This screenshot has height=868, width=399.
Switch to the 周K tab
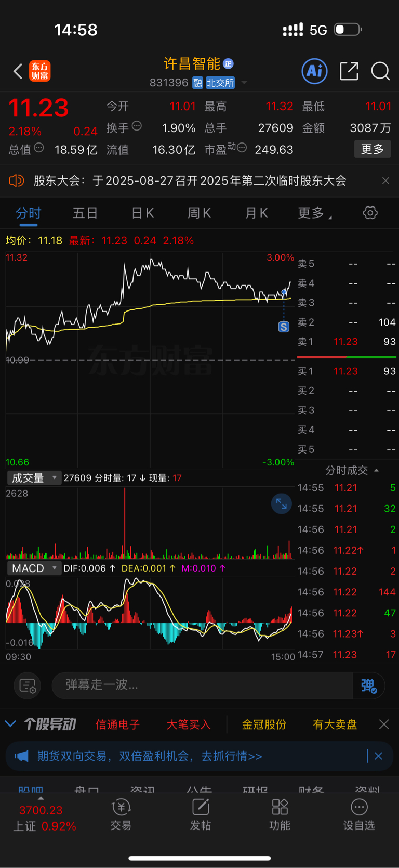click(199, 213)
